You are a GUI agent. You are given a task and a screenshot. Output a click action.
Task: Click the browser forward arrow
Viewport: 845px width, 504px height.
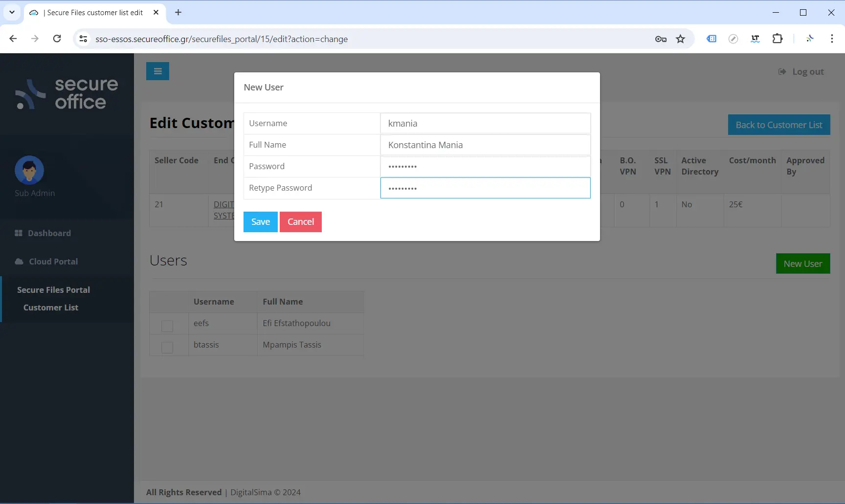35,39
